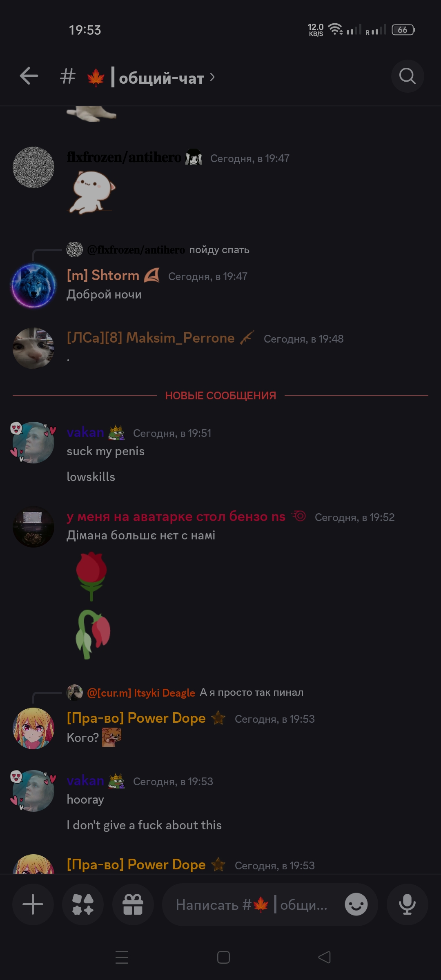Tap the Android back triangle button

click(325, 957)
